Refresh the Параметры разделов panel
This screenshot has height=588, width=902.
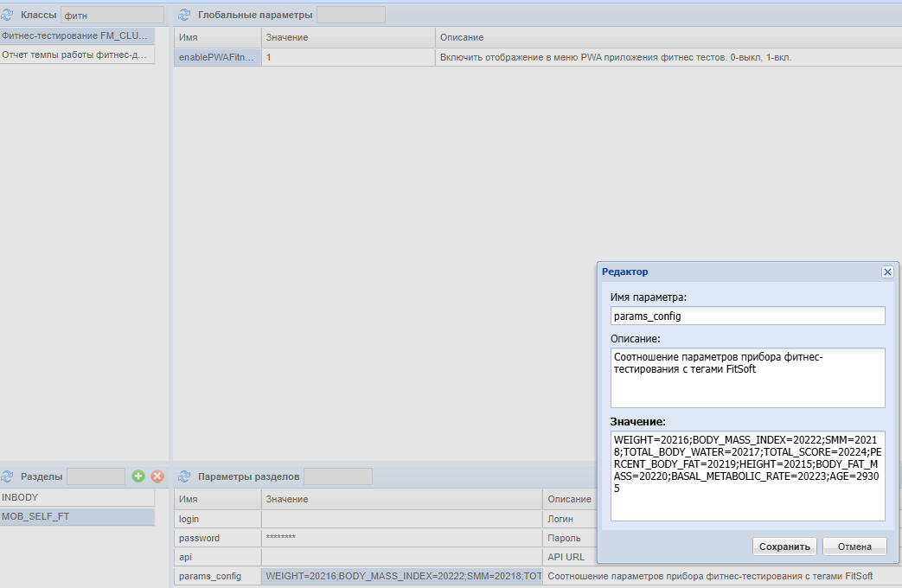[x=184, y=476]
